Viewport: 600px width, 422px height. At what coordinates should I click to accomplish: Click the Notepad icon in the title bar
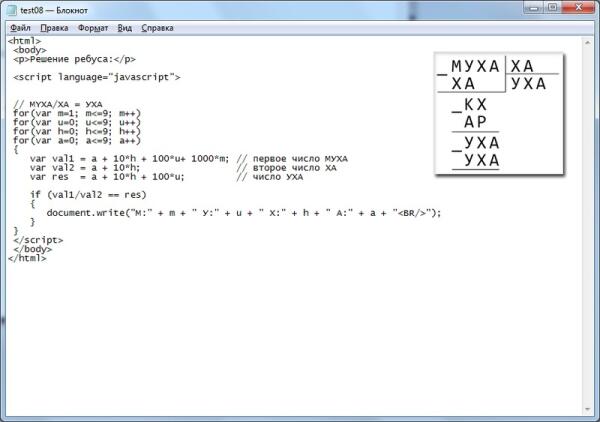[11, 10]
